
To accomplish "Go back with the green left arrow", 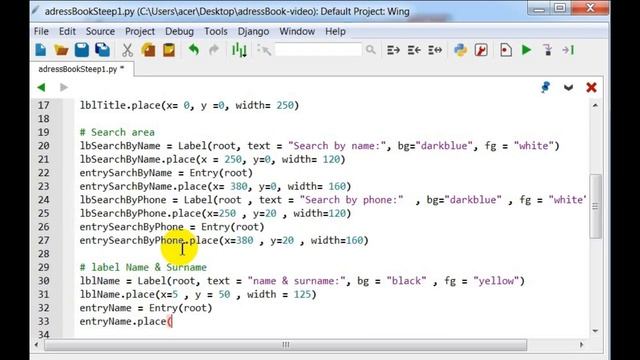I will point(41,87).
